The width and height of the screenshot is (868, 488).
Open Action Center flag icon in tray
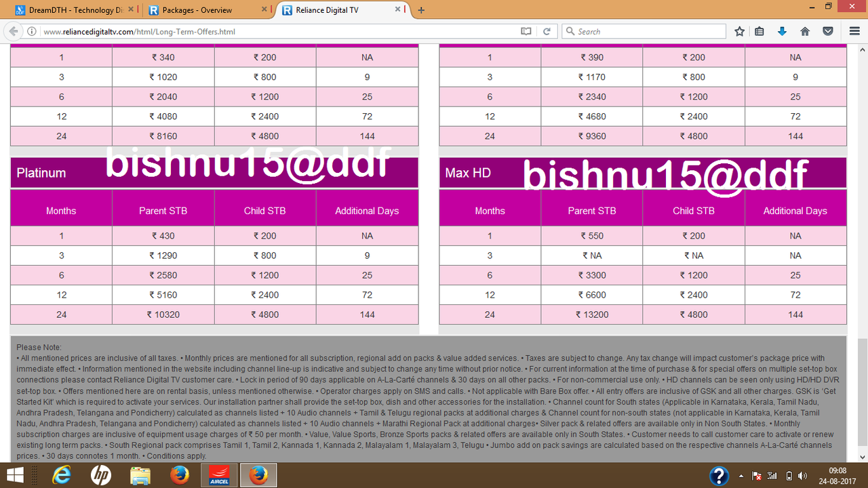[757, 476]
